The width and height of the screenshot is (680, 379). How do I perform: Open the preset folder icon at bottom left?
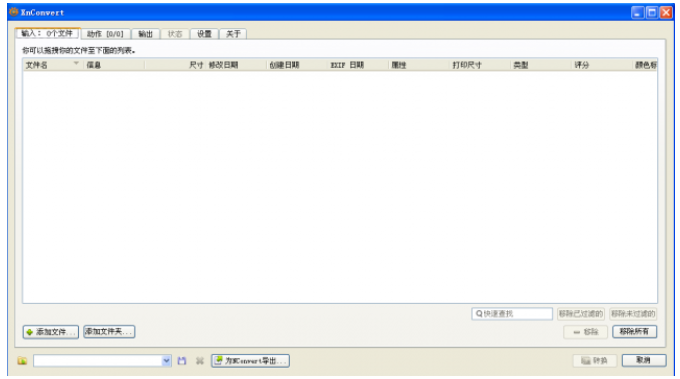(22, 361)
